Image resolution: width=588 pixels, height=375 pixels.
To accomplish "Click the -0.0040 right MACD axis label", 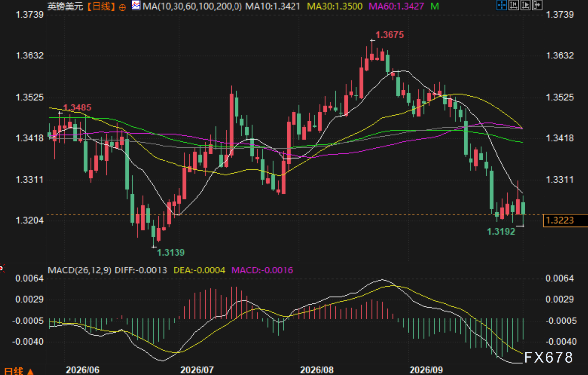I will click(x=561, y=342).
